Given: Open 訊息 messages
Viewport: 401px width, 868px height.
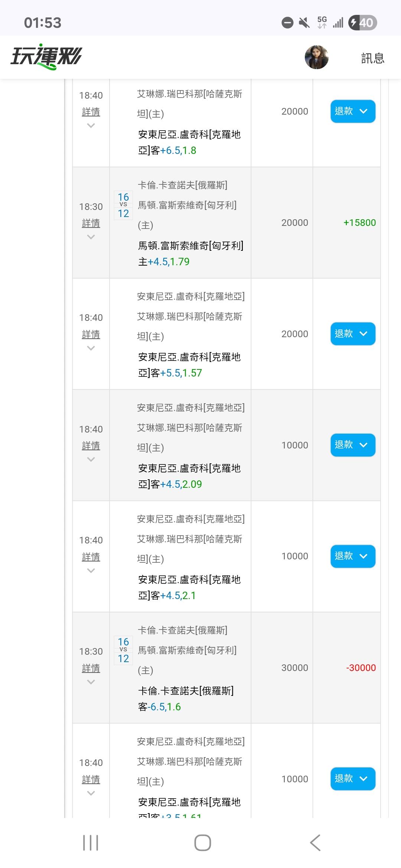Looking at the screenshot, I should tap(372, 58).
